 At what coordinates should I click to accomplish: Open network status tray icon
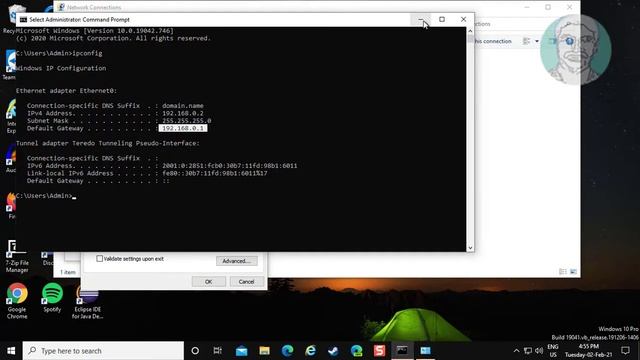[x=528, y=351]
